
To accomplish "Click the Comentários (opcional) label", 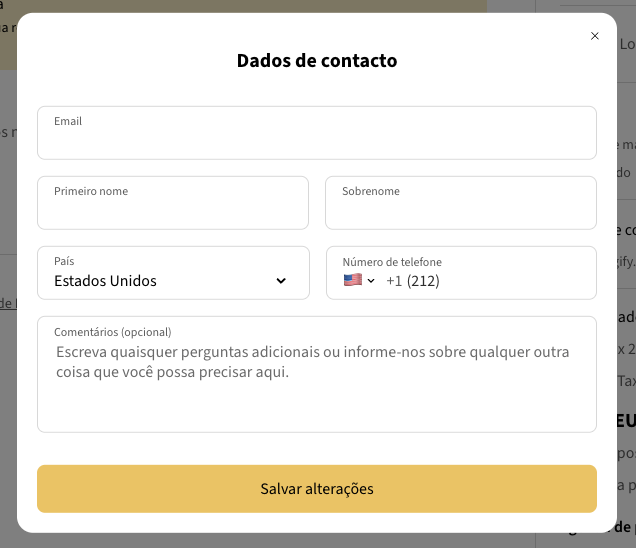I will (x=113, y=331).
